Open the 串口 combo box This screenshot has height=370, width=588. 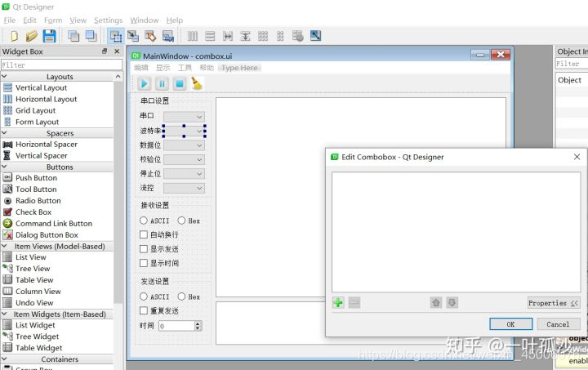(184, 117)
